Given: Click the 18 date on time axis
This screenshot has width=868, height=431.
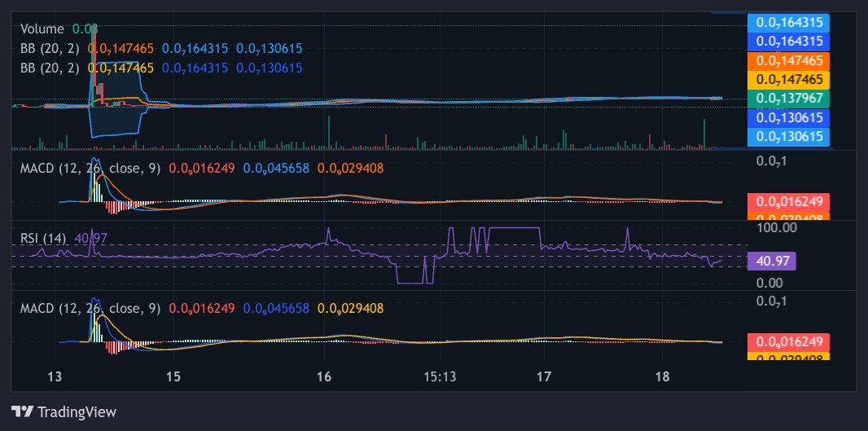Looking at the screenshot, I should coord(662,376).
